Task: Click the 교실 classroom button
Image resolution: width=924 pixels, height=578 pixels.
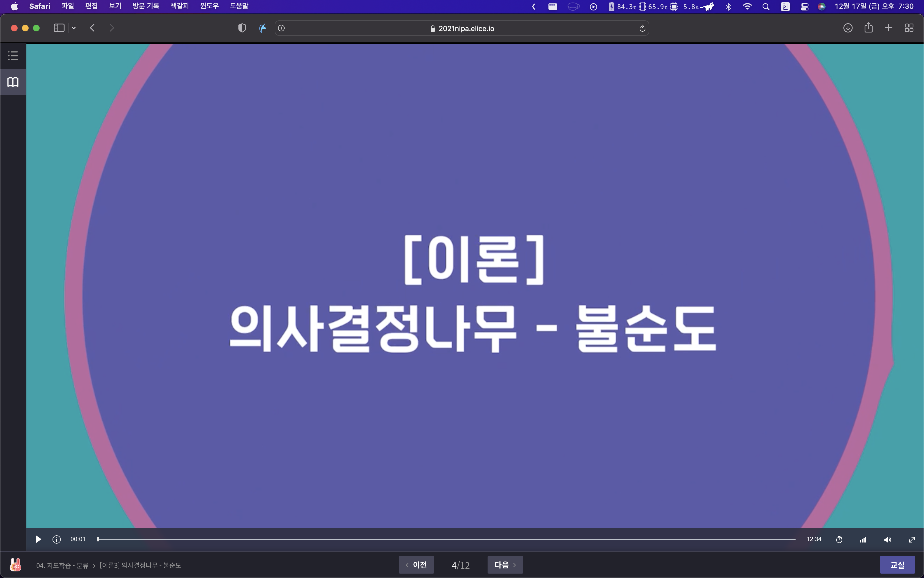Action: 897,565
